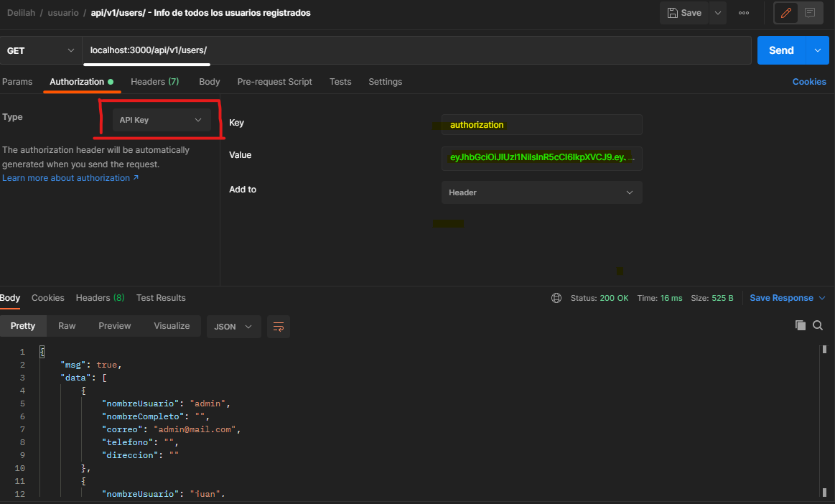Screen dimensions: 835x504
Task: Click Learn more about authorization link
Action: (70, 178)
